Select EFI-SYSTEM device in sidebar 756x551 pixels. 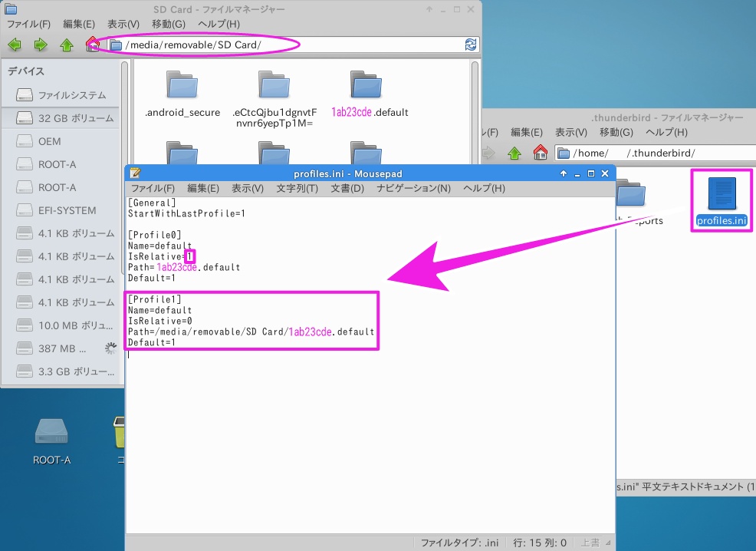(61, 210)
